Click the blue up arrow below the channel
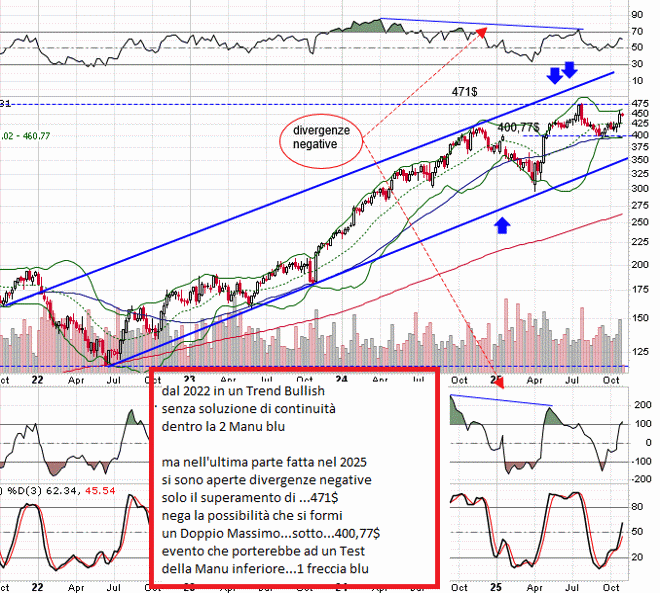This screenshot has width=660, height=593. (502, 223)
